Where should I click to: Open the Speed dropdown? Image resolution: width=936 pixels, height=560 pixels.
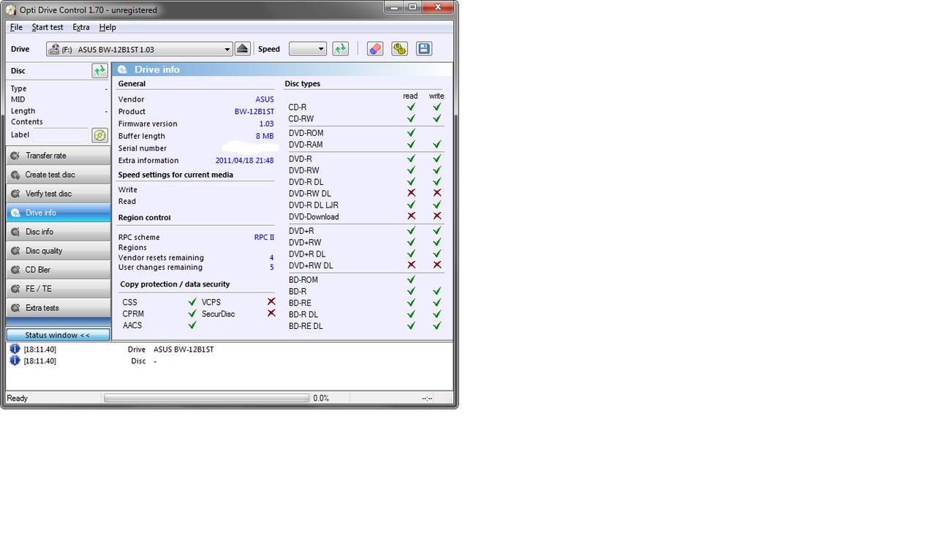point(307,49)
